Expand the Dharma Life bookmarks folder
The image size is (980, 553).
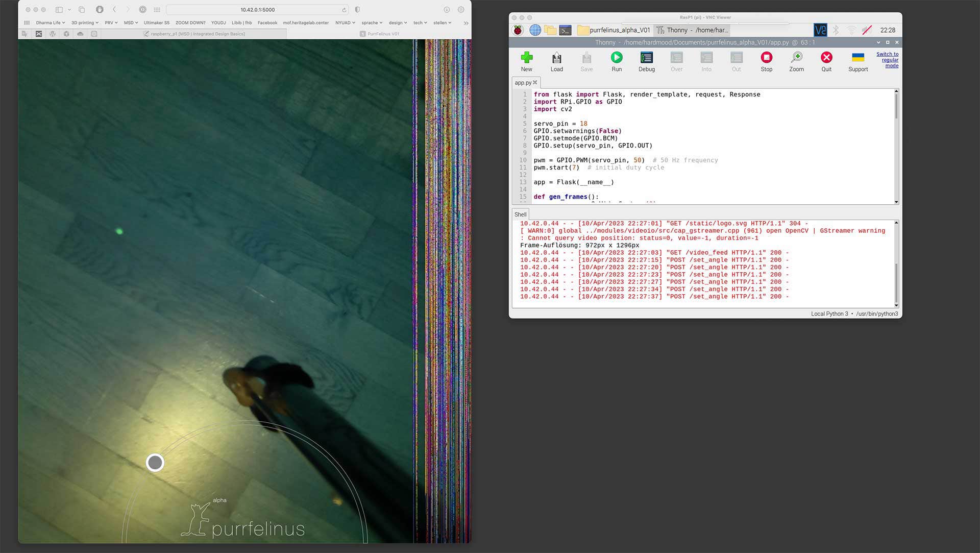51,23
